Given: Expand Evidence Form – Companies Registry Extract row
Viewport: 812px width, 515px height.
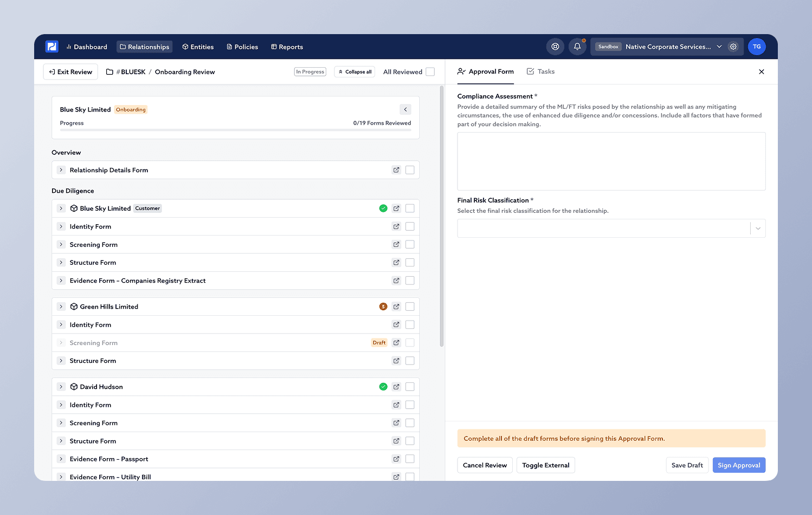Looking at the screenshot, I should (x=61, y=281).
